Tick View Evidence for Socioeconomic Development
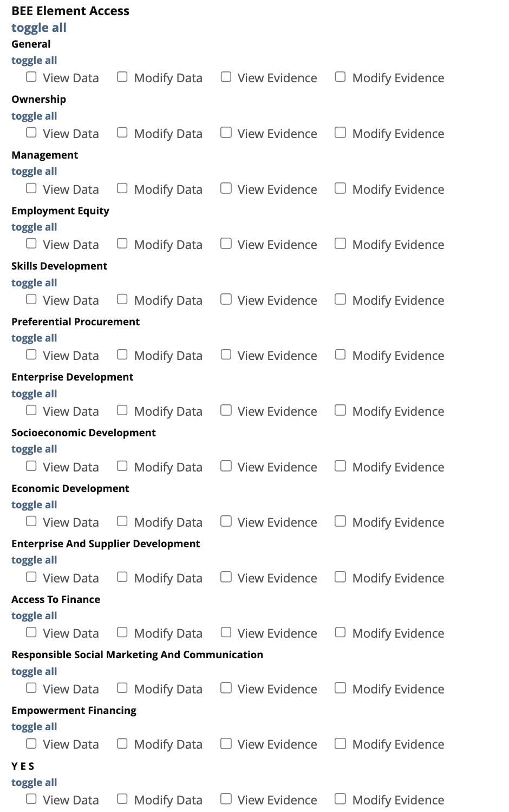Image resolution: width=509 pixels, height=812 pixels. click(226, 466)
